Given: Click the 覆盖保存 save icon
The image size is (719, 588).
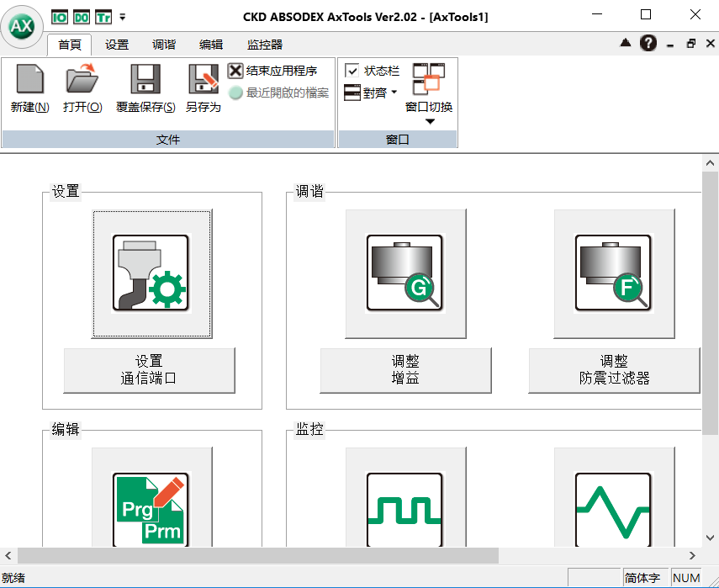Looking at the screenshot, I should 145,80.
